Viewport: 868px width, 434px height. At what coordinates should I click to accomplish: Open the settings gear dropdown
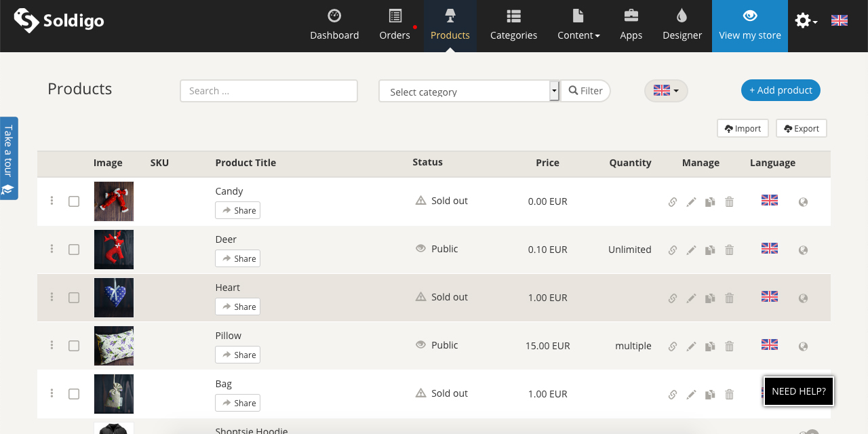806,21
